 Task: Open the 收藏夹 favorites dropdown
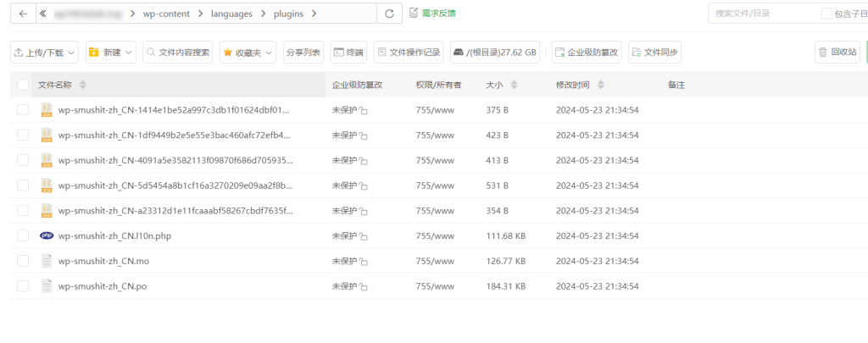tap(248, 53)
